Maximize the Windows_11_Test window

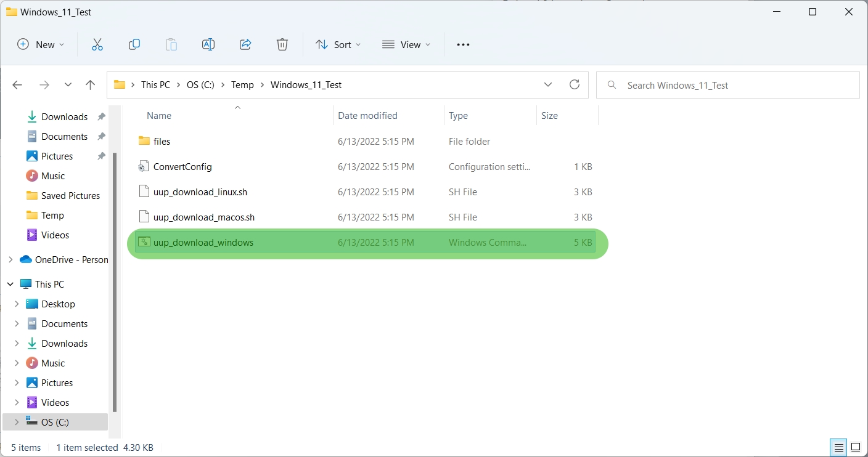[x=813, y=12]
